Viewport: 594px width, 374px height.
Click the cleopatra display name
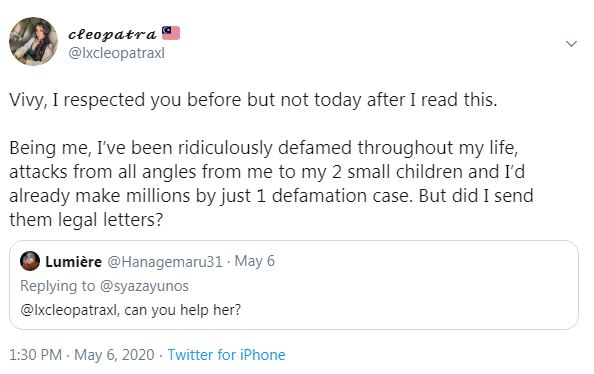click(112, 34)
